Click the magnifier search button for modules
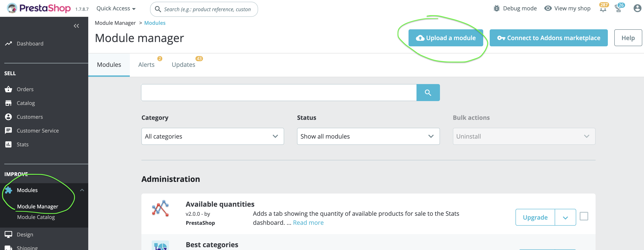The image size is (644, 250). click(428, 93)
